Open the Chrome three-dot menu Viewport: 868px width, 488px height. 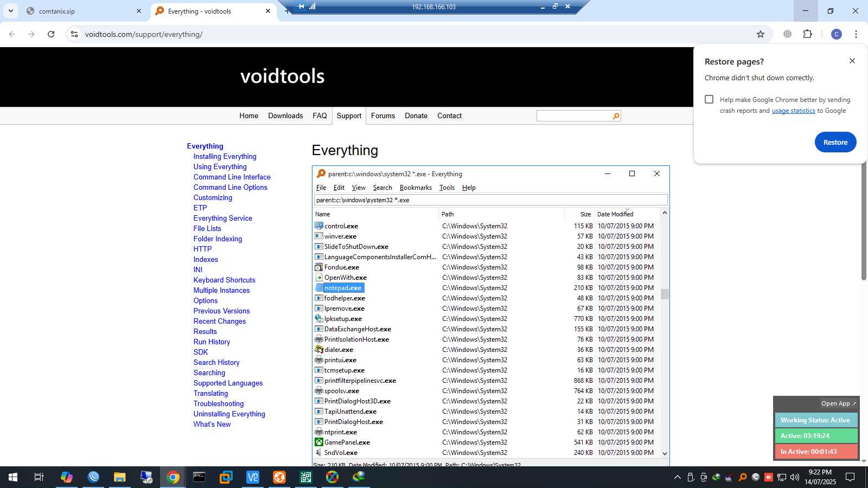[856, 34]
